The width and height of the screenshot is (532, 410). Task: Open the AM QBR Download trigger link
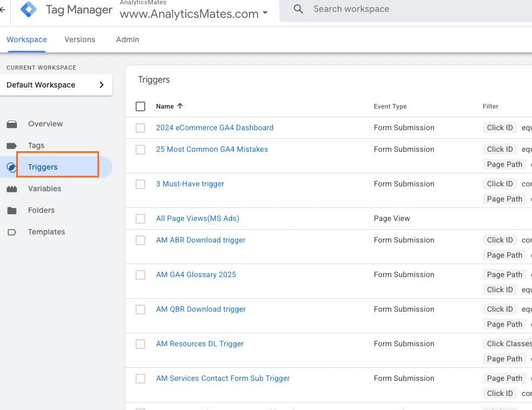tap(201, 309)
